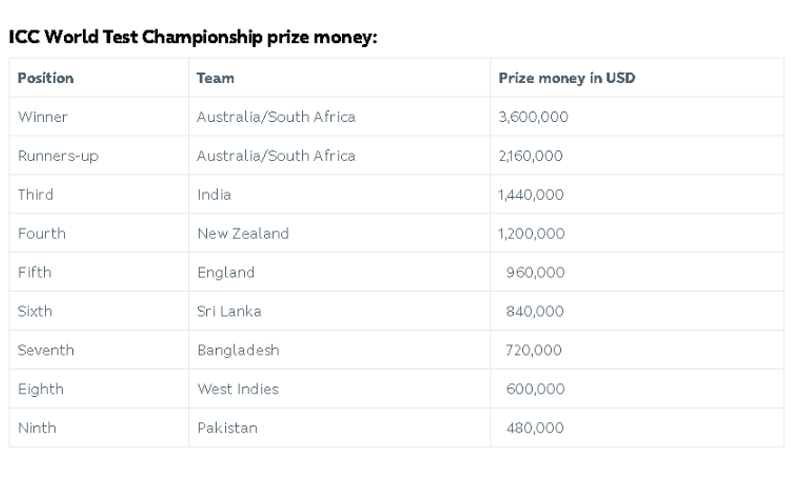Viewport: 800px width, 480px height.
Task: Click the ICC World Test Championship heading
Action: tap(193, 38)
